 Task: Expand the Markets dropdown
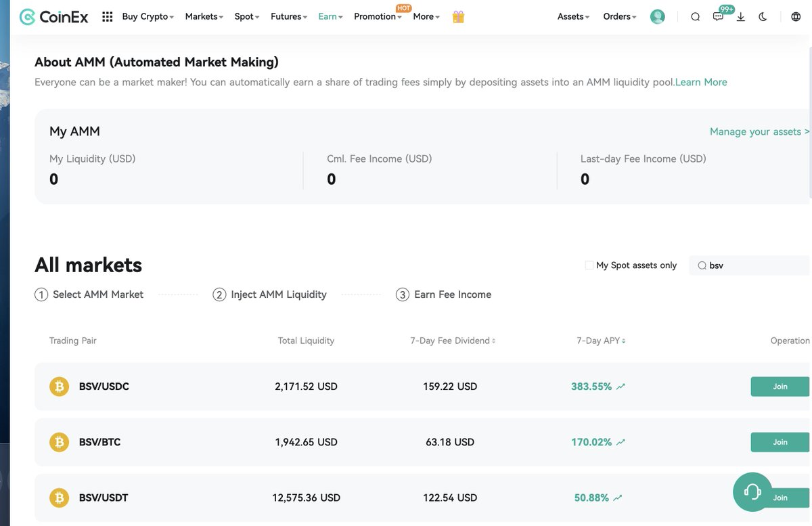pyautogui.click(x=204, y=17)
